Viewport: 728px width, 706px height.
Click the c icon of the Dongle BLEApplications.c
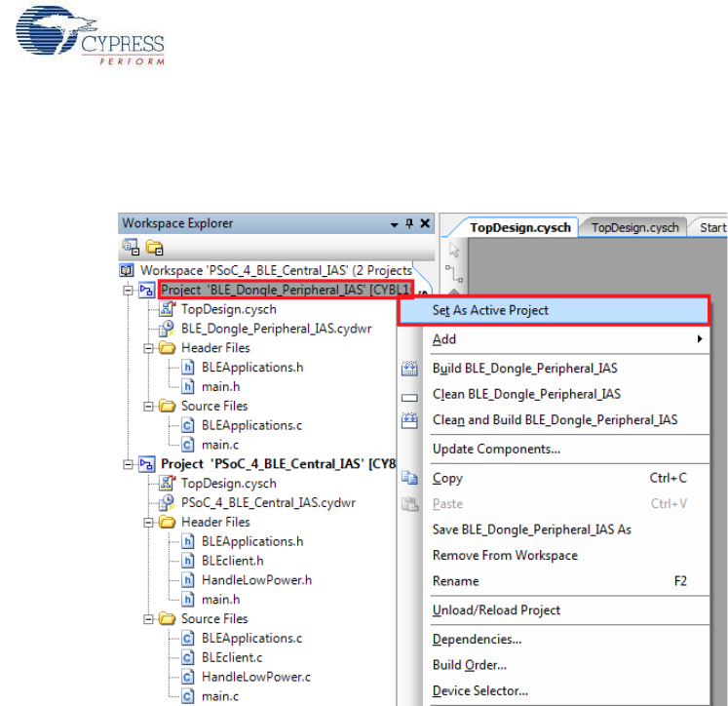[x=187, y=425]
